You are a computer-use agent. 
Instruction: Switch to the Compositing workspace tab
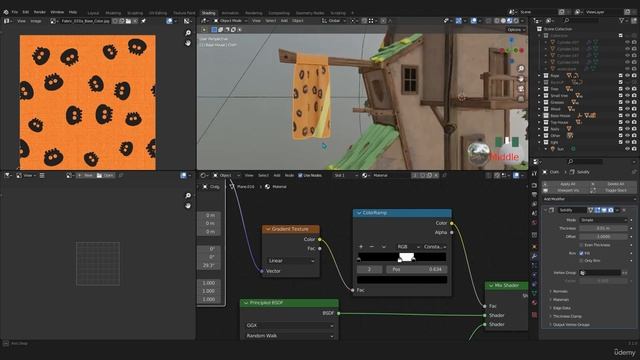click(279, 13)
